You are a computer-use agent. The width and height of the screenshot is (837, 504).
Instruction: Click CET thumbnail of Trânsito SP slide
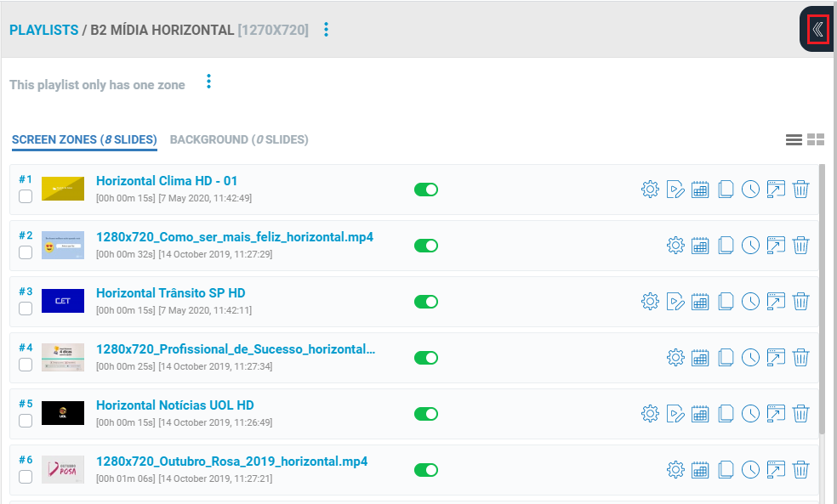63,301
